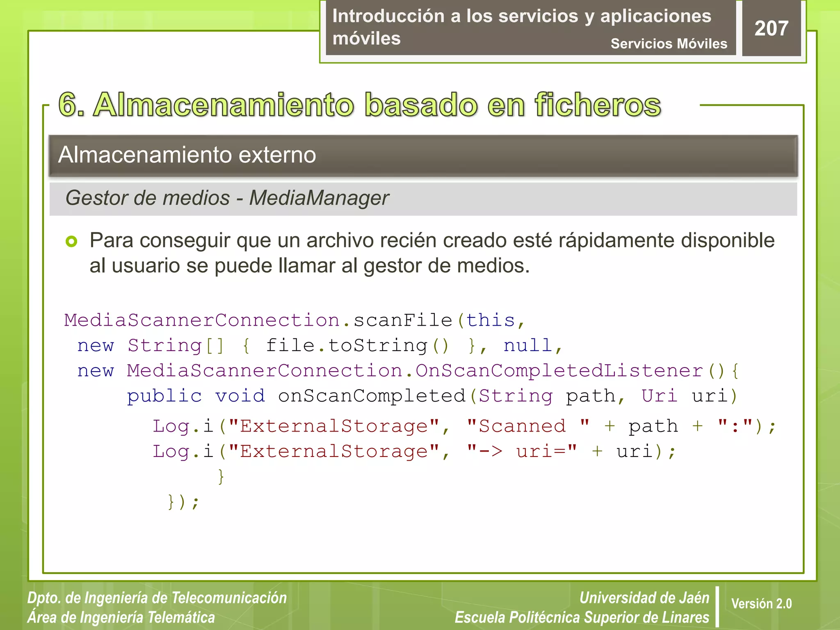Click the 'MediaScannerConnection.scanFile(this,' code line

point(294,320)
